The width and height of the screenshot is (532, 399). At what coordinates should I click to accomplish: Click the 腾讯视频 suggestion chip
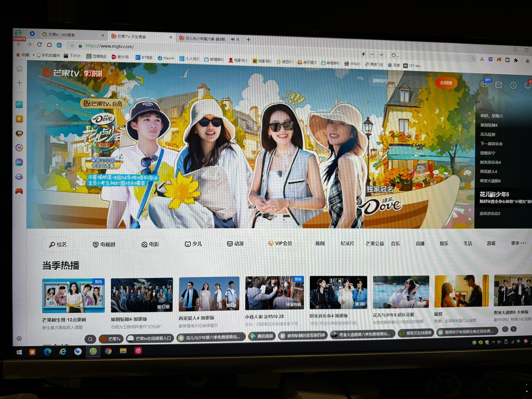tap(262, 336)
